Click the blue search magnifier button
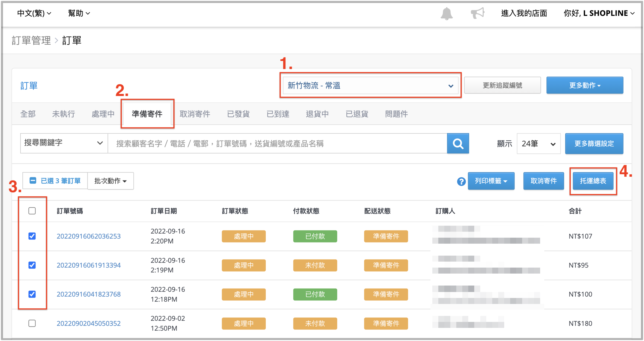The image size is (644, 341). pyautogui.click(x=458, y=143)
